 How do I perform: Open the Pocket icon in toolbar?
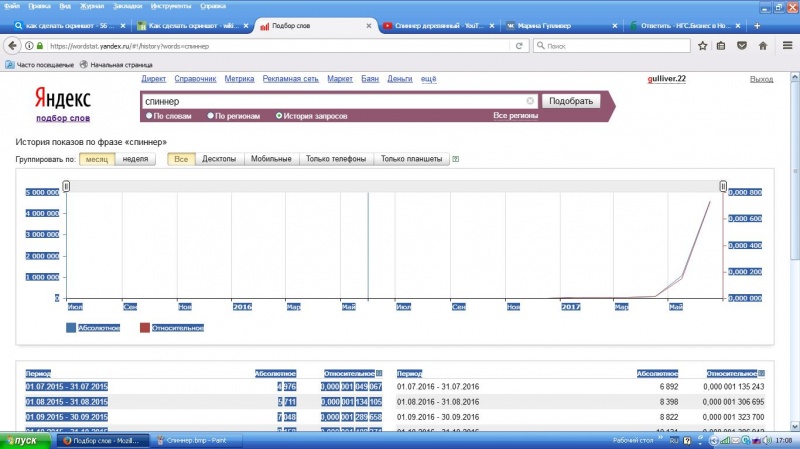pyautogui.click(x=742, y=46)
